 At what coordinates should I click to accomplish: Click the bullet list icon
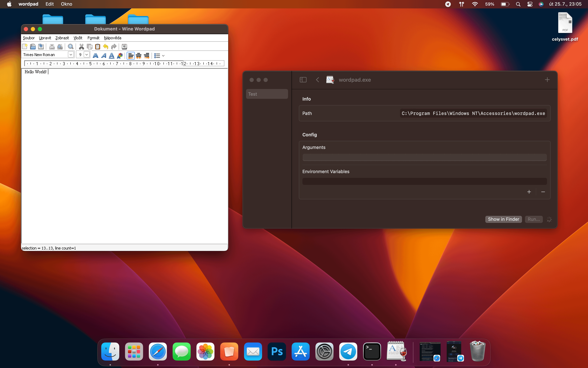tap(157, 56)
